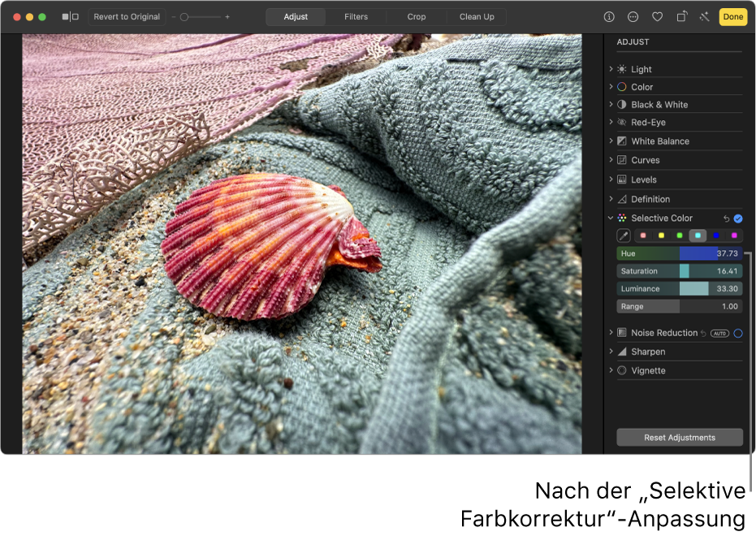This screenshot has height=536, width=756.
Task: Click the Info button in toolbar
Action: [x=609, y=16]
